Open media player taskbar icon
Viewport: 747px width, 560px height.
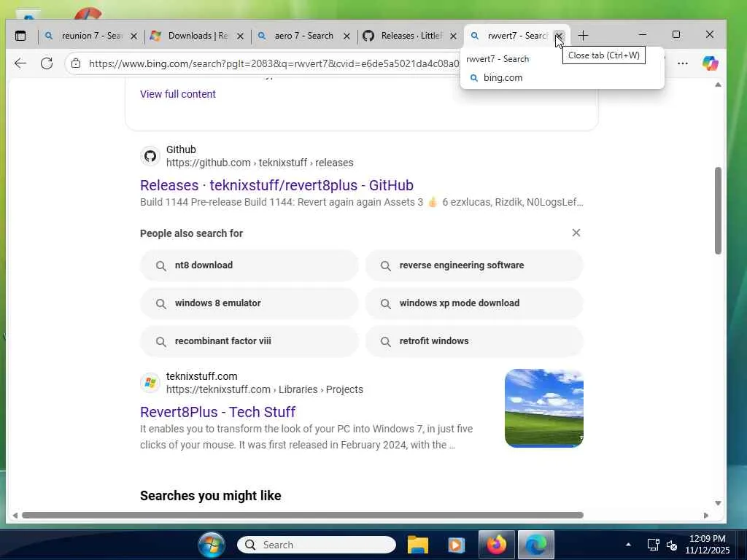[456, 545]
